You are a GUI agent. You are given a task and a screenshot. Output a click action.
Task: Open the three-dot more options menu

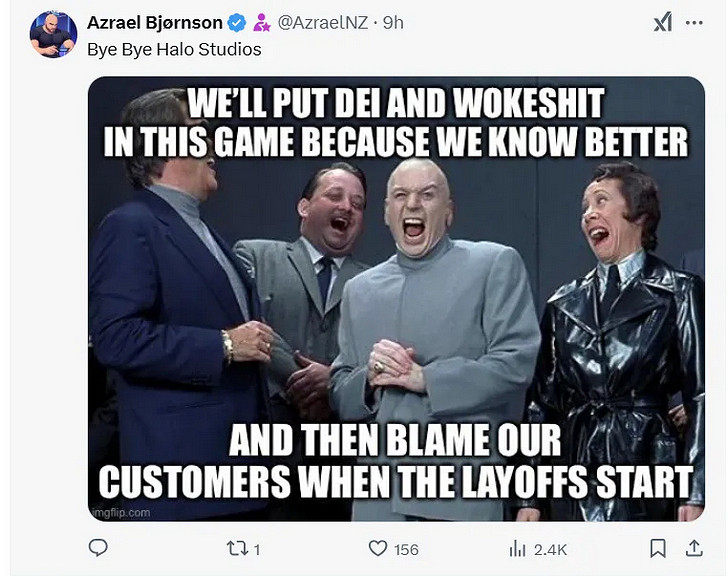tap(694, 22)
